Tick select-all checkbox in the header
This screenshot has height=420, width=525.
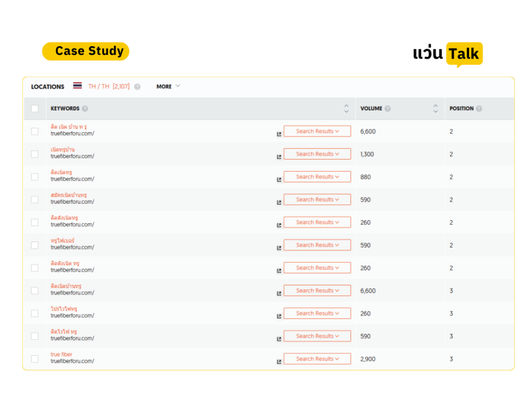point(35,109)
